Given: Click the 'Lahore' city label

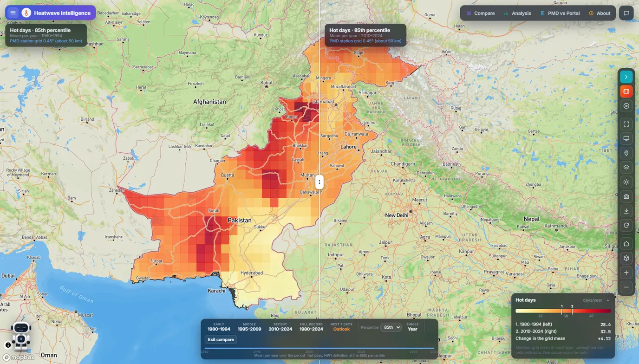Looking at the screenshot, I should (349, 147).
